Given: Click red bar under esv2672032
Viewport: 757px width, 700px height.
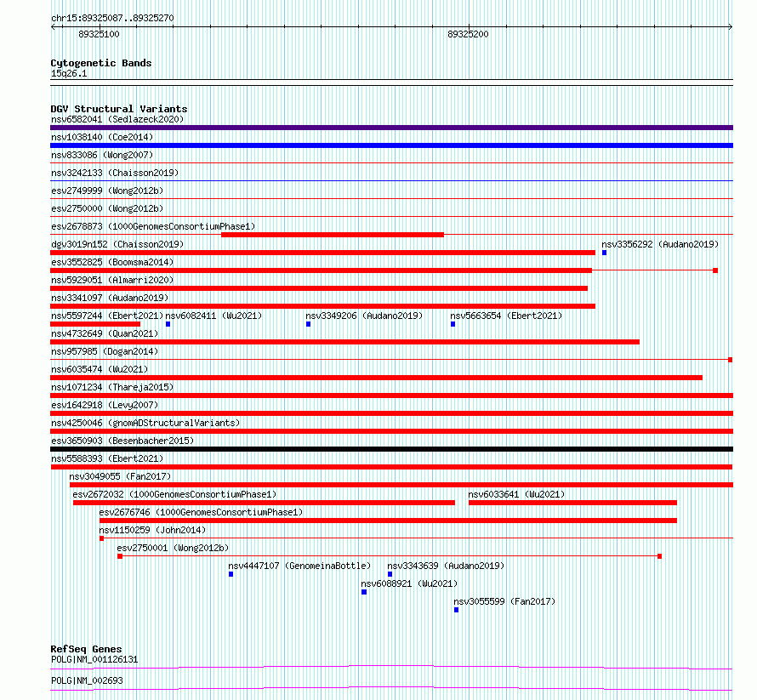Looking at the screenshot, I should [264, 503].
